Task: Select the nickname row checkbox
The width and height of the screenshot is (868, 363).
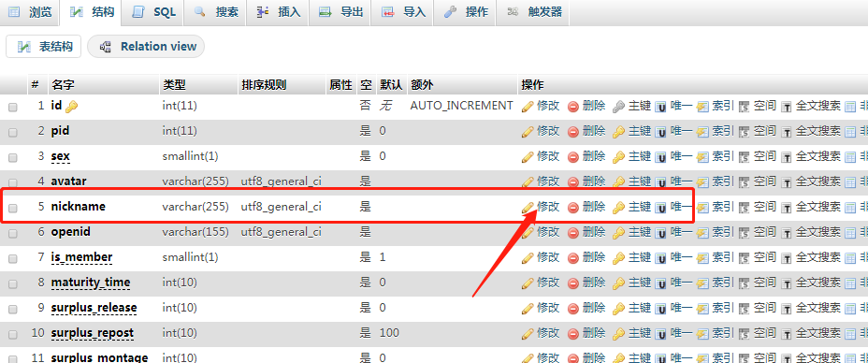Action: click(x=13, y=208)
